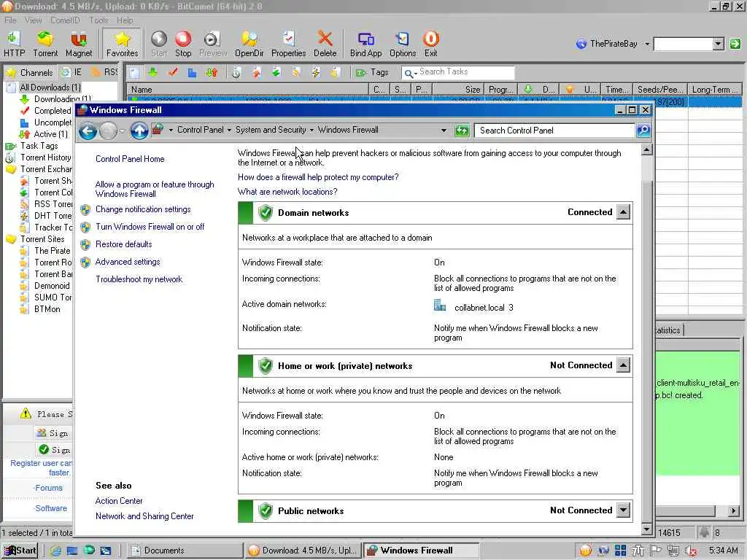
Task: Expand the Public networks section
Action: click(x=623, y=510)
